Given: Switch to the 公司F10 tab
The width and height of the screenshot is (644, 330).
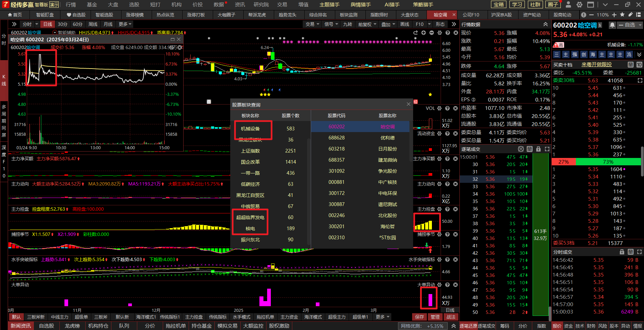Looking at the screenshot, I should (471, 15).
